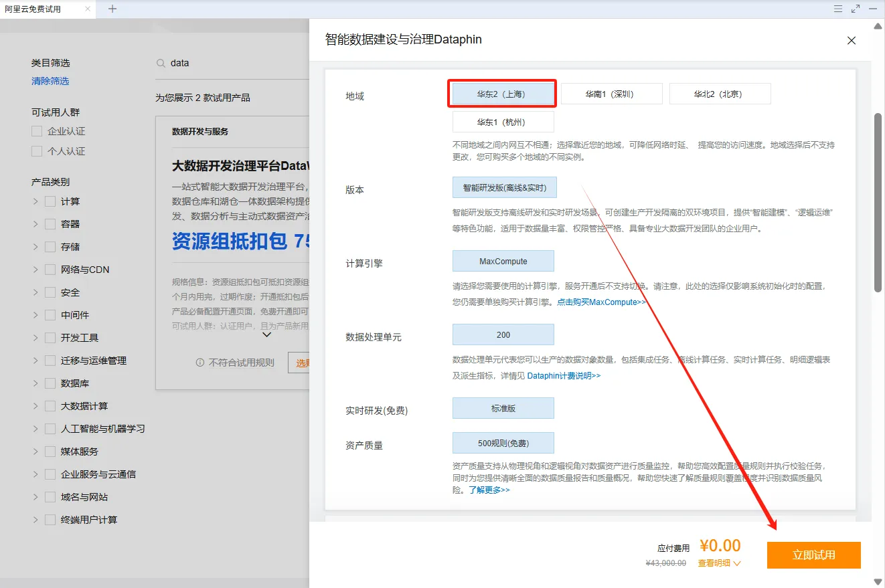Select 200 data processing units
Image resolution: width=885 pixels, height=588 pixels.
(503, 335)
